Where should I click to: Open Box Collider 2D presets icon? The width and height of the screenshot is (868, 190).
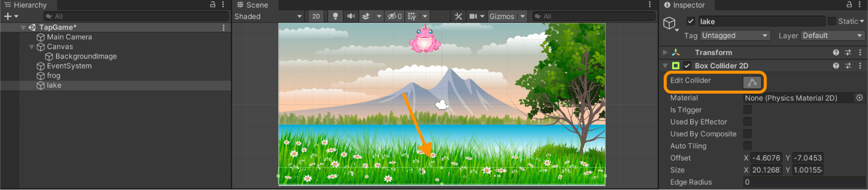click(x=848, y=66)
